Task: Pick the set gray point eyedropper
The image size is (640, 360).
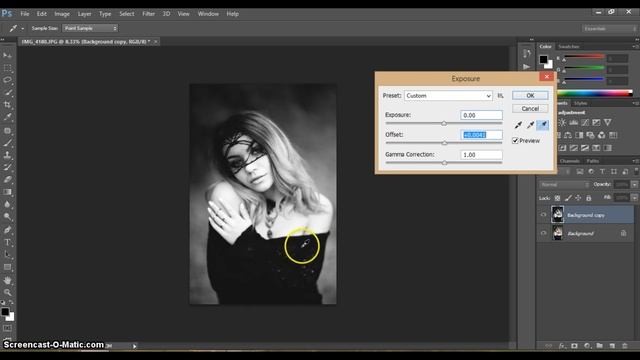Action: click(x=530, y=125)
